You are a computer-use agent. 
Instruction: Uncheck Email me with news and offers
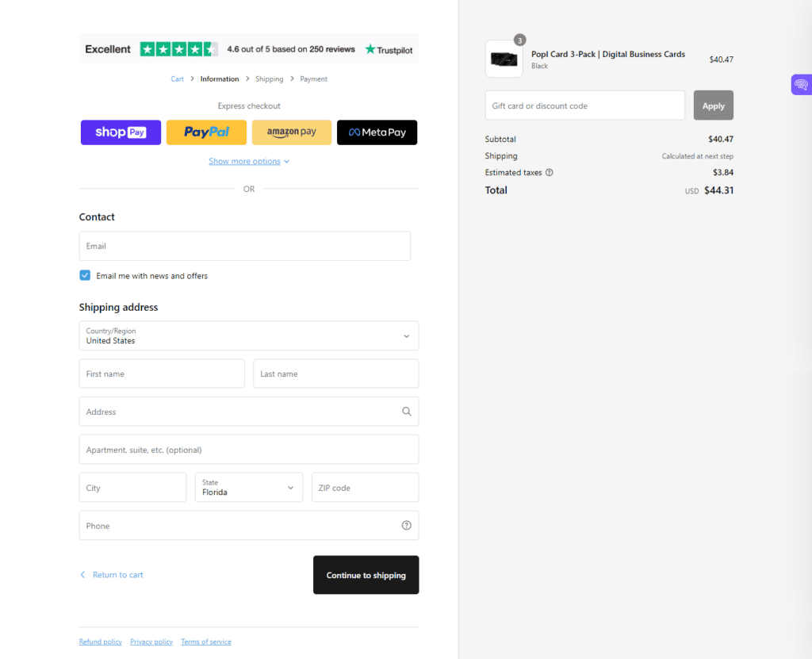pos(84,275)
